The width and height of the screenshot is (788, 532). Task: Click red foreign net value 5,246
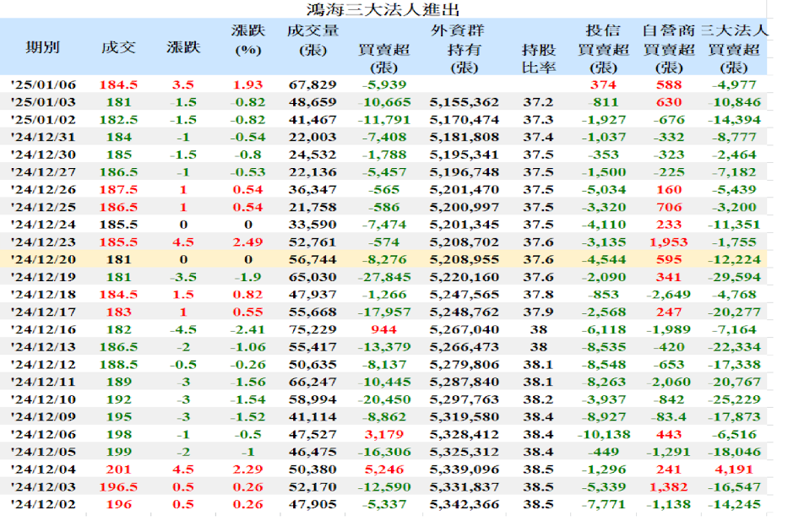tap(384, 470)
